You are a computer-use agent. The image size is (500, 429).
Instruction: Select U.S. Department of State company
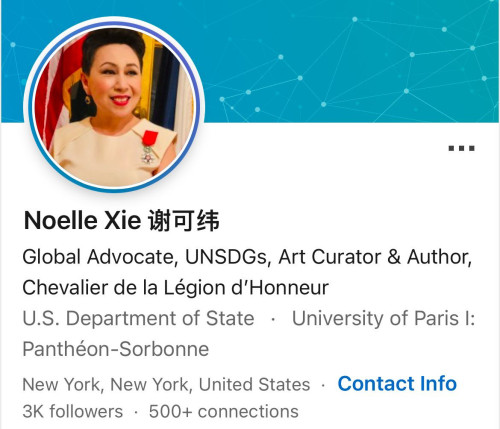138,318
